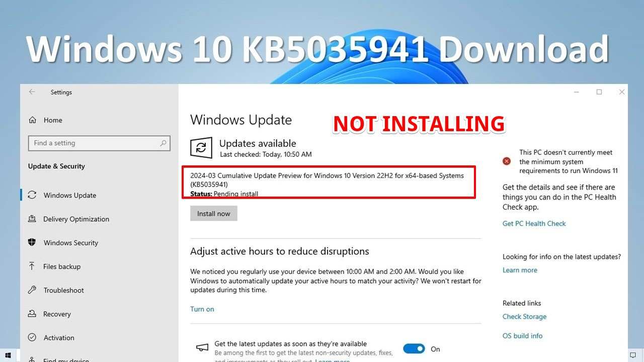Select the Activation checkmark icon
This screenshot has height=362, width=644.
pos(32,337)
